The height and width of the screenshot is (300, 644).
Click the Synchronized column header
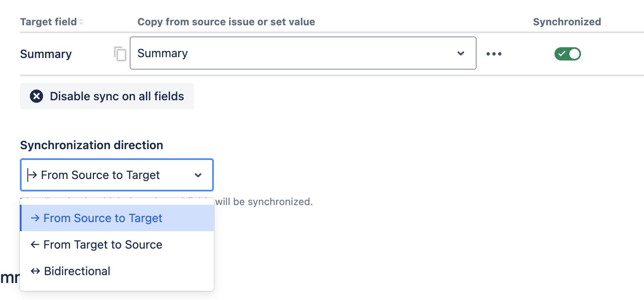tap(567, 22)
